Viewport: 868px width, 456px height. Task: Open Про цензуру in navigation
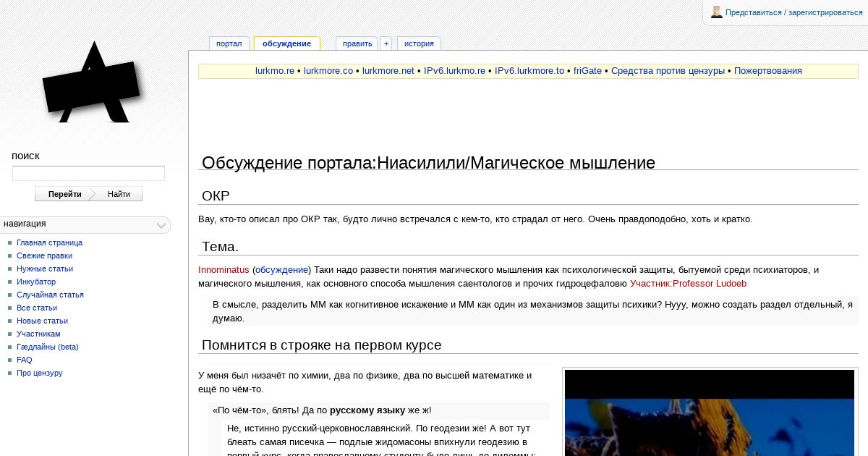40,373
